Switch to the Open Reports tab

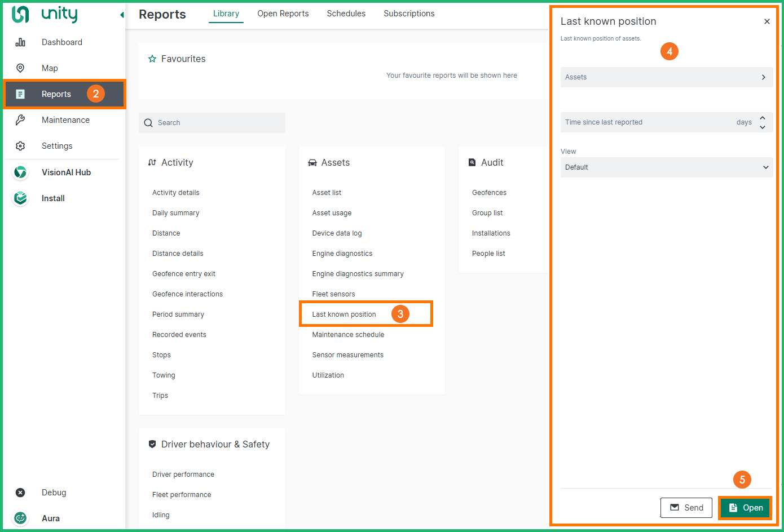tap(283, 14)
